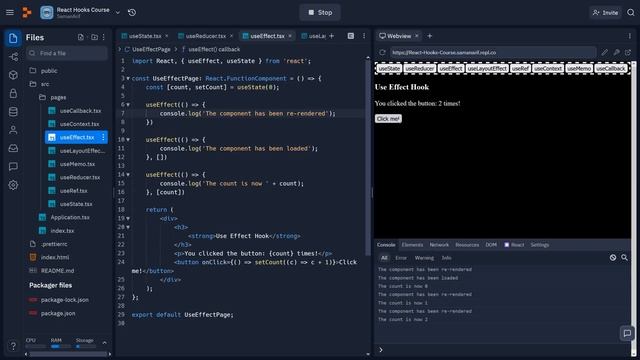
Task: Navigate to useReducer in the webview navbar
Action: (420, 69)
